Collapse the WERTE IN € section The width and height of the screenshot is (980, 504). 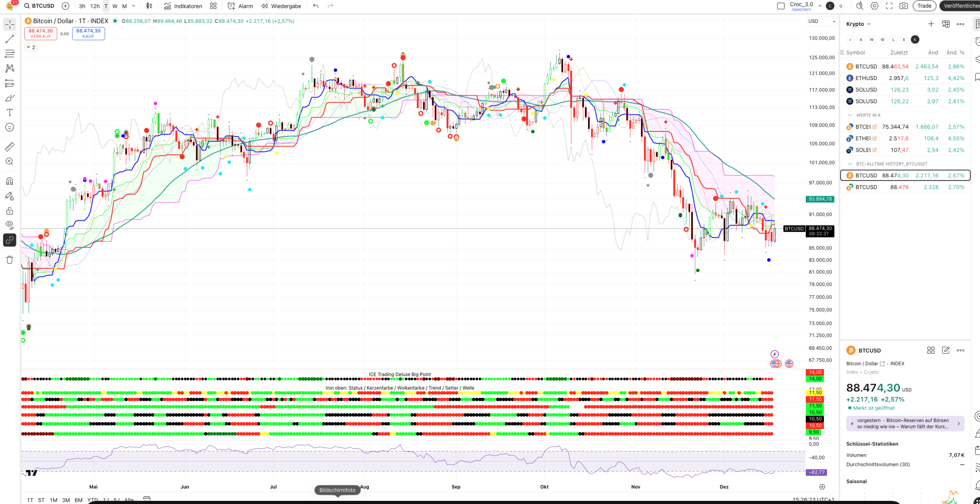tap(849, 115)
